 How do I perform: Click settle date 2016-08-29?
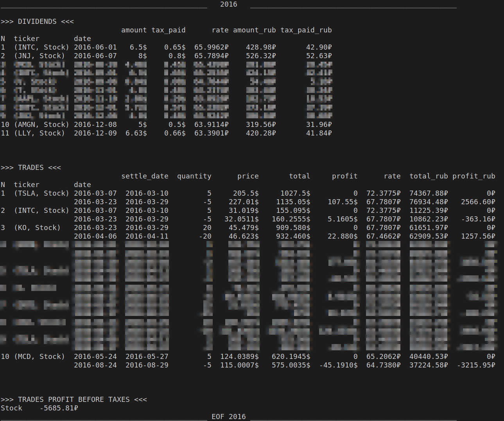[x=147, y=365]
